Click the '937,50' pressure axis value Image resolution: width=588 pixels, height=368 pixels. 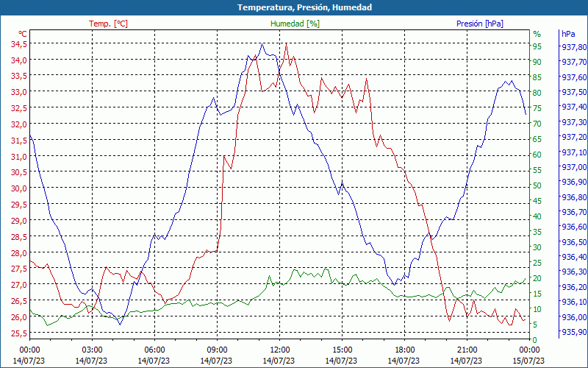point(574,92)
